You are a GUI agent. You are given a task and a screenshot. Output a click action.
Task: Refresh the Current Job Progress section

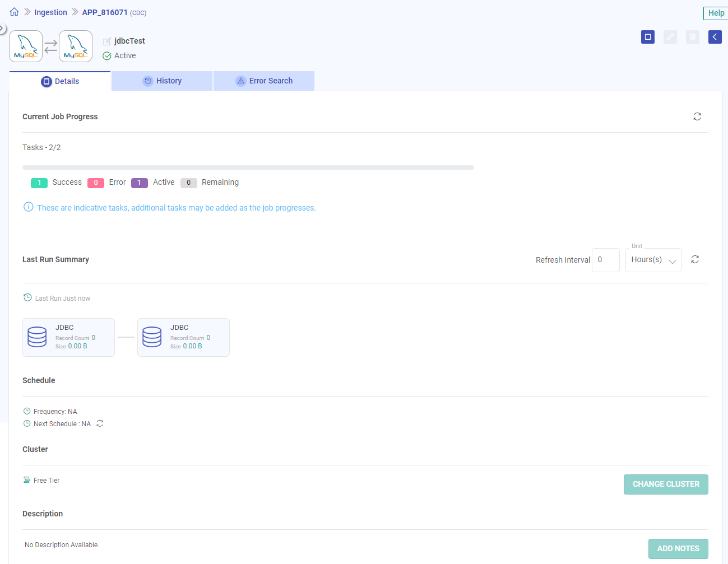pyautogui.click(x=697, y=116)
